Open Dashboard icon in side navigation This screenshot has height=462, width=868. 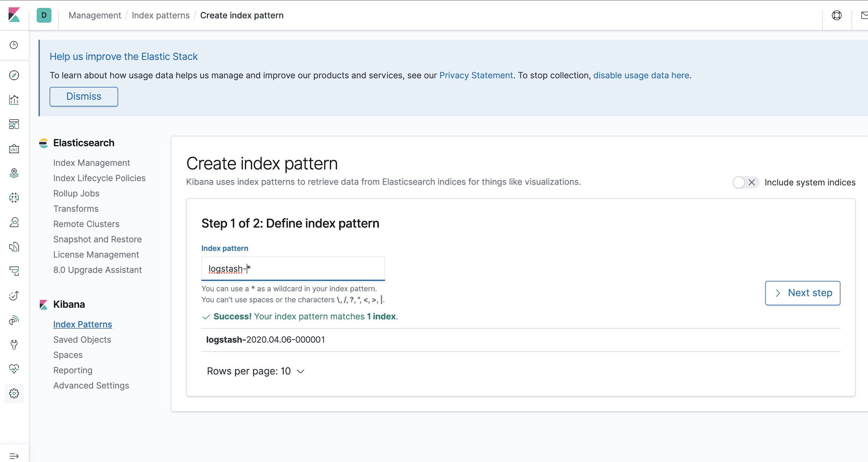pyautogui.click(x=14, y=124)
